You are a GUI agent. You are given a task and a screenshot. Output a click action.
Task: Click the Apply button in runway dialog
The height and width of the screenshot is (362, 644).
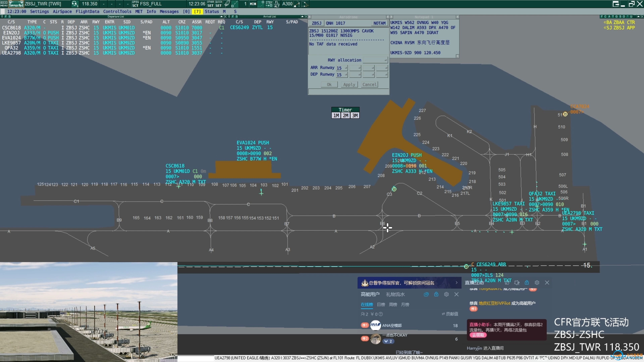pyautogui.click(x=349, y=84)
